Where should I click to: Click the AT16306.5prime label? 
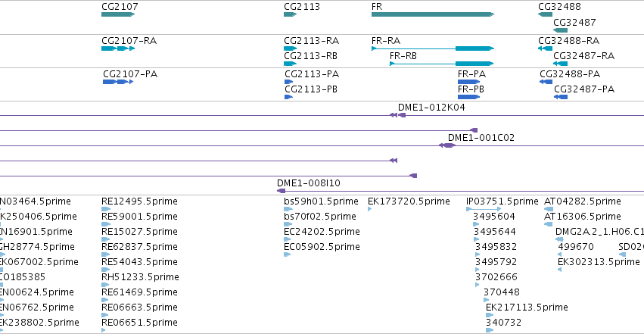point(583,217)
